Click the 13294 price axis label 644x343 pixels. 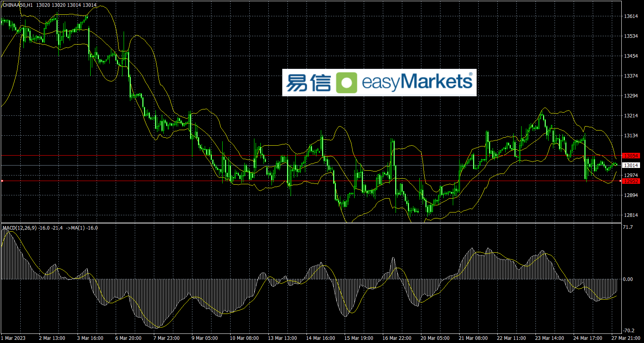click(x=631, y=96)
